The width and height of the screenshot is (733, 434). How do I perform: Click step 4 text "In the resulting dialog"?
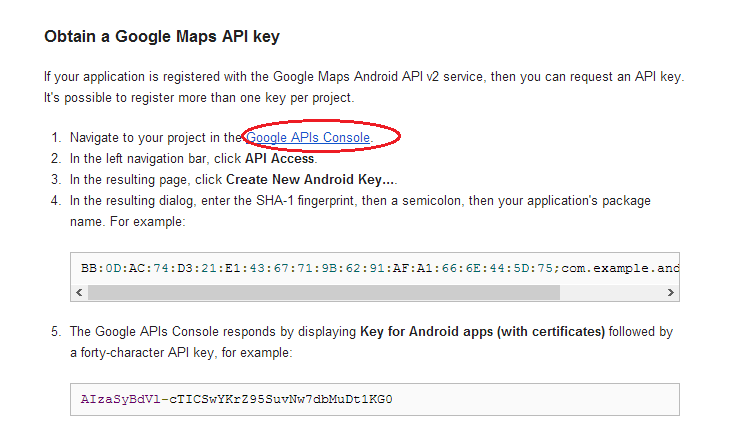(x=140, y=201)
